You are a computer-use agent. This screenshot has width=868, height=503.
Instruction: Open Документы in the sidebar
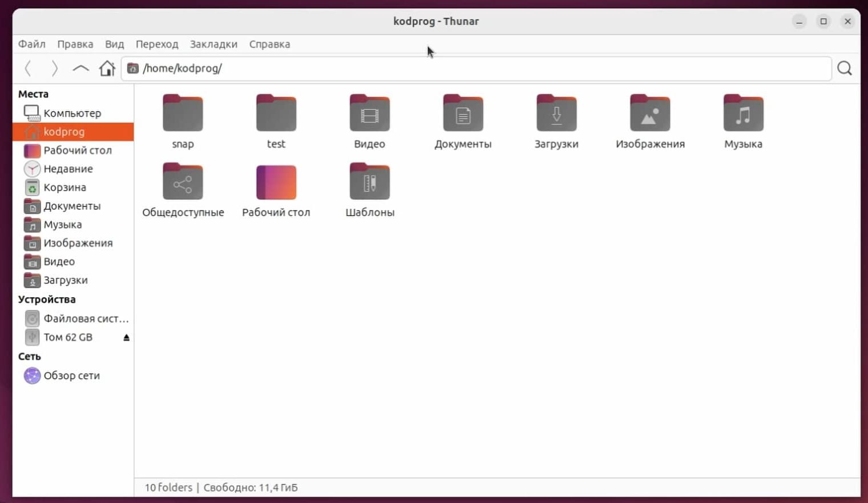click(73, 206)
